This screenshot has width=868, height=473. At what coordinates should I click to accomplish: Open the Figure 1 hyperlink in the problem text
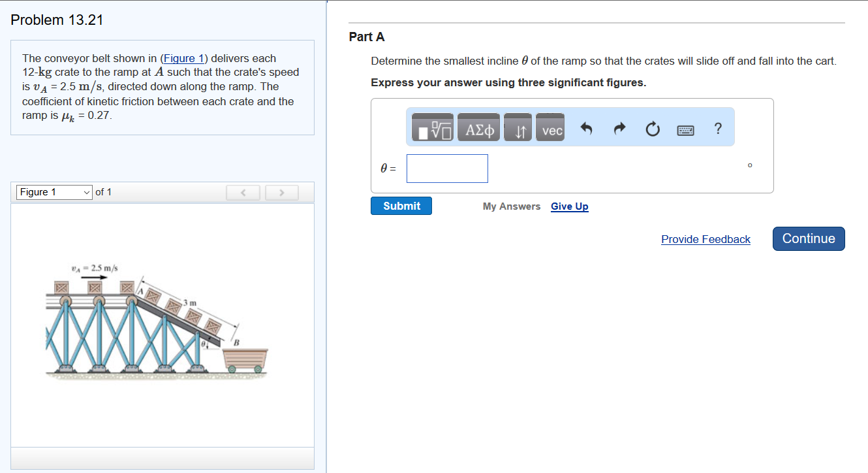[184, 58]
